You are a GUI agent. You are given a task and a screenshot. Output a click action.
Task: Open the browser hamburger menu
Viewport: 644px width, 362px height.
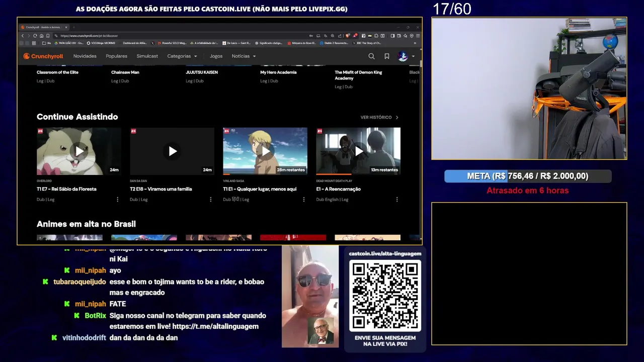(x=418, y=36)
